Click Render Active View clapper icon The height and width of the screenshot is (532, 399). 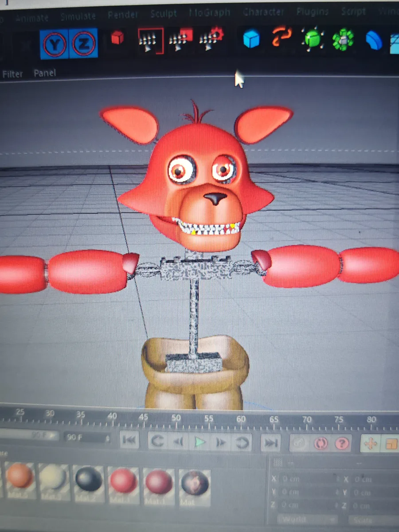(x=151, y=41)
